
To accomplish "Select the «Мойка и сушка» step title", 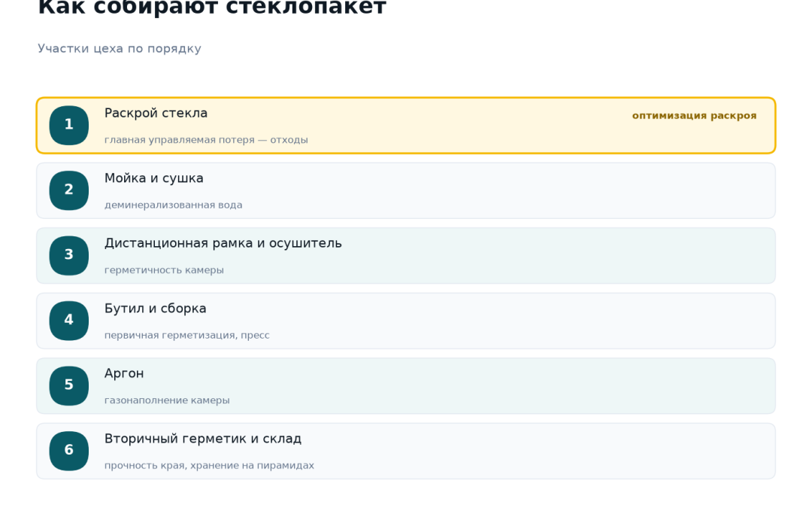I will point(154,178).
